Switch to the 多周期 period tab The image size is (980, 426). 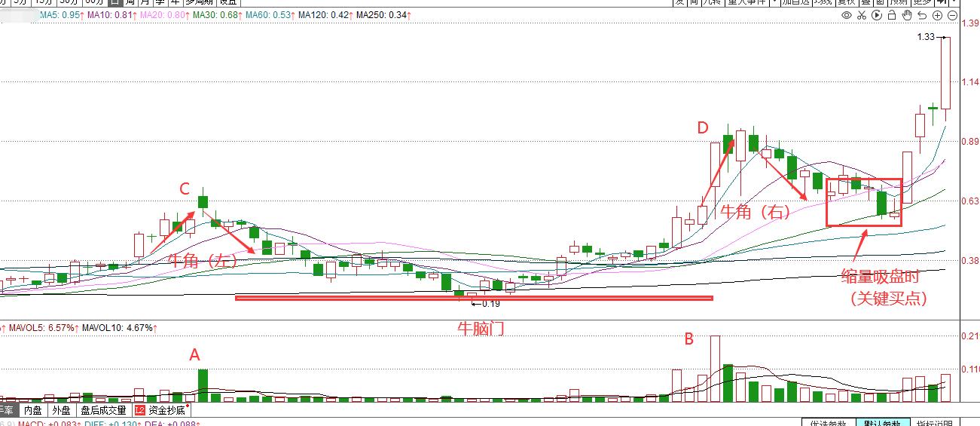tap(199, 2)
